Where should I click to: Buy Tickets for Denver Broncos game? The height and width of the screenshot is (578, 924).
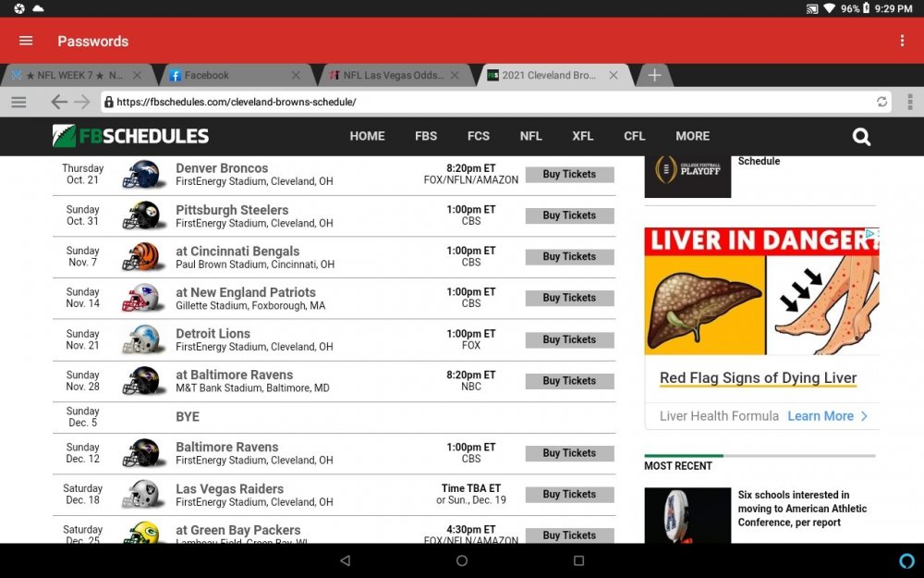570,175
